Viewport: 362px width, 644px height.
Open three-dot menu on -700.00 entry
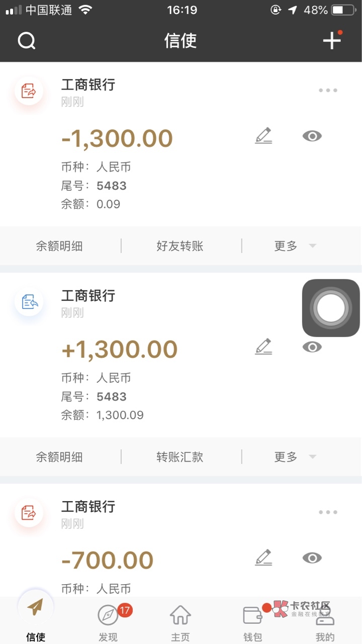328,512
